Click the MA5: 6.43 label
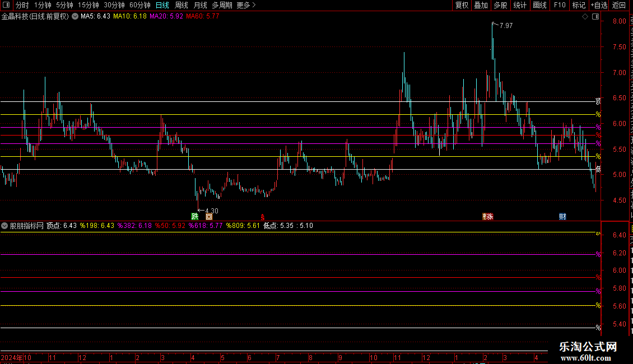 tap(95, 16)
